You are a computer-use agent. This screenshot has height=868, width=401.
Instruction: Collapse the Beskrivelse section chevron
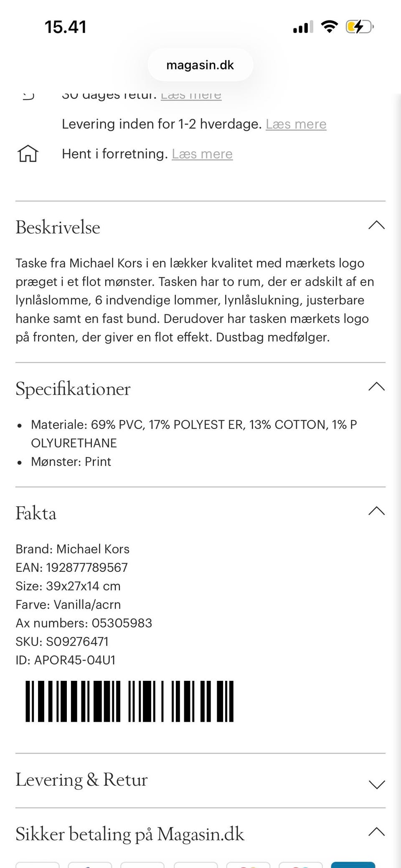click(x=376, y=226)
